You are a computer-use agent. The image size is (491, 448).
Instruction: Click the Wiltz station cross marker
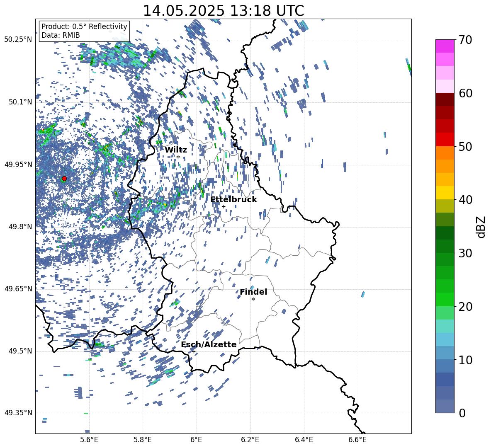178,157
